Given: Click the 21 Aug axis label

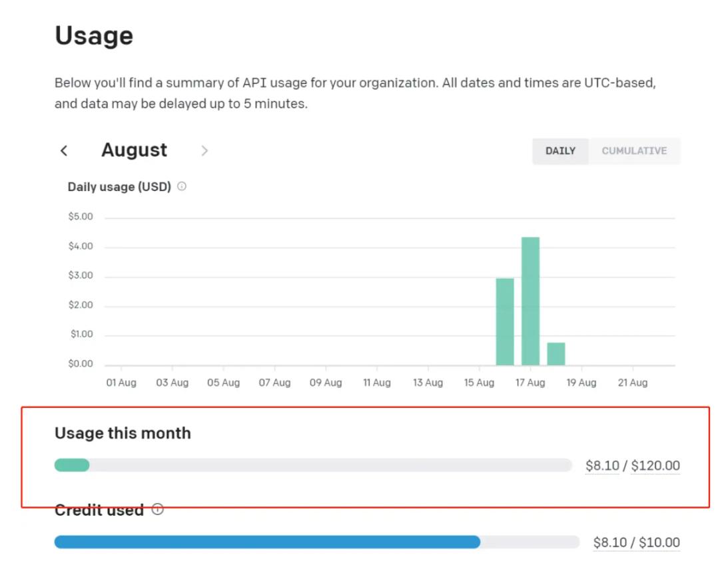Looking at the screenshot, I should [632, 383].
